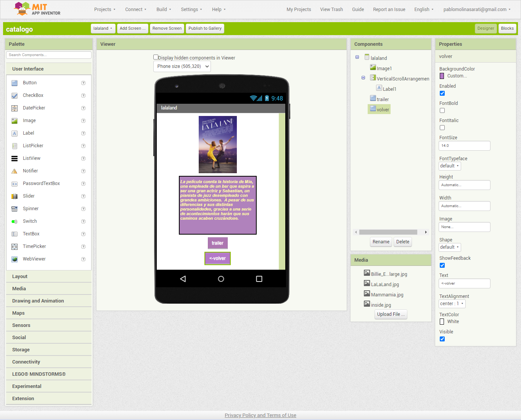Uncheck the ShowFeedback property checkbox

click(442, 265)
